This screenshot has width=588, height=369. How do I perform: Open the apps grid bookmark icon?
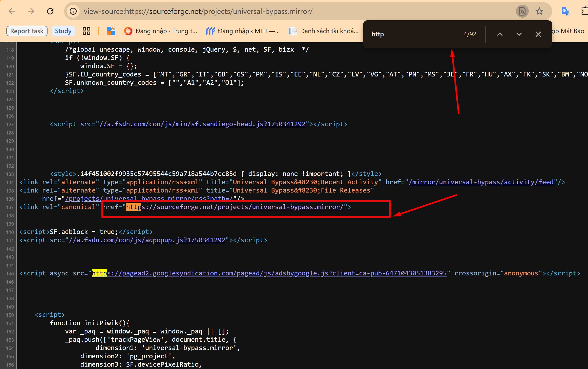point(87,31)
